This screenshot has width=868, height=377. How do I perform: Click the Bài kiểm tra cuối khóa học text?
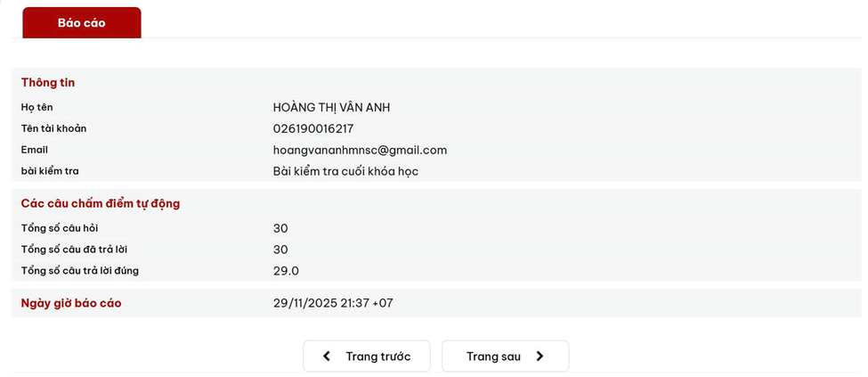(x=345, y=171)
